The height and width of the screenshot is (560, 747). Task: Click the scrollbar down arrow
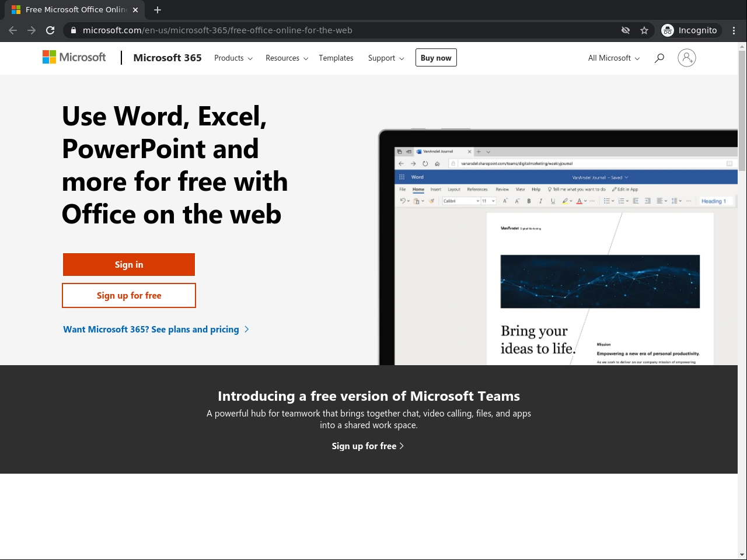pos(742,555)
